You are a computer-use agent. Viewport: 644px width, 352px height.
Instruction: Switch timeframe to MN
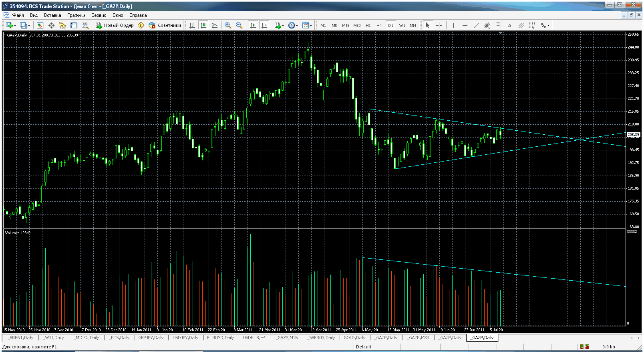(413, 25)
